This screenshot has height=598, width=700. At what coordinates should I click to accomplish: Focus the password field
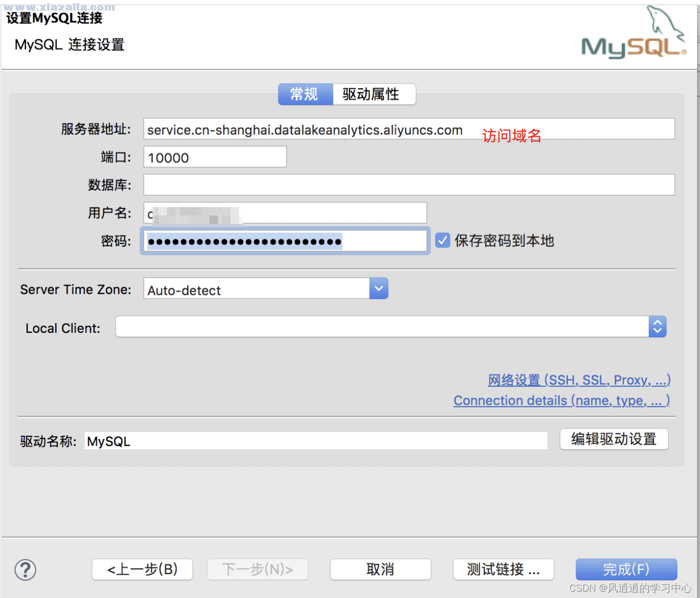285,241
